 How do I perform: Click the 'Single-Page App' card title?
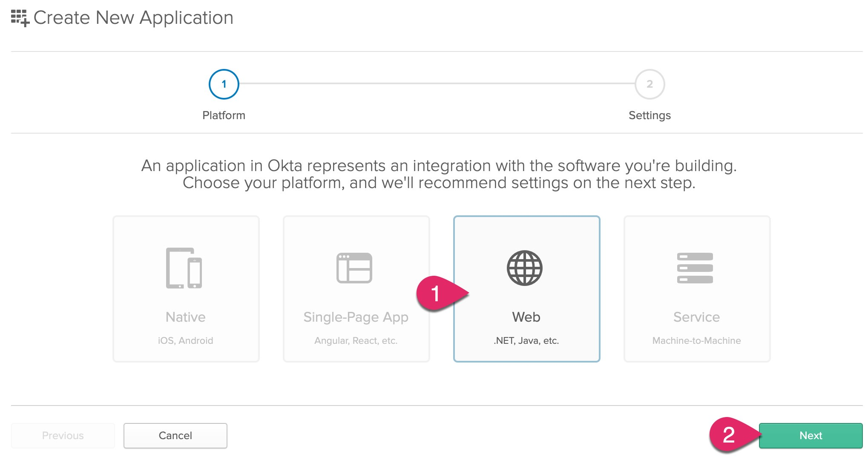point(356,317)
